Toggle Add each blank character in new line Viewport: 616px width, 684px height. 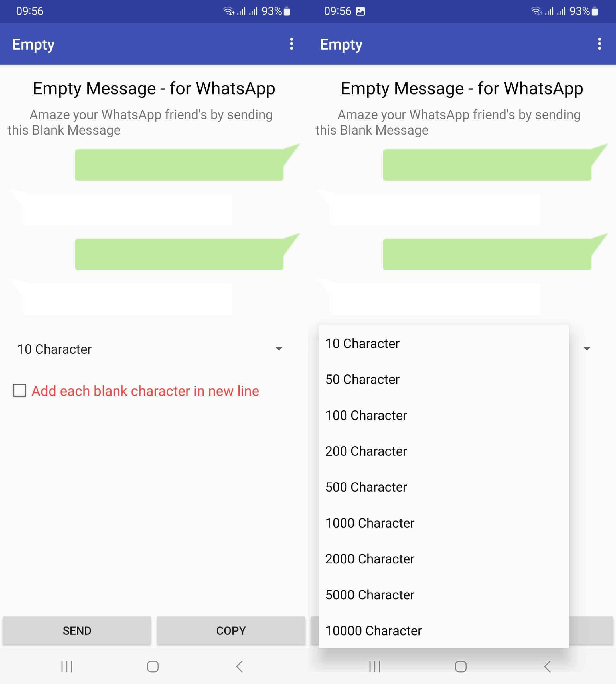point(20,390)
